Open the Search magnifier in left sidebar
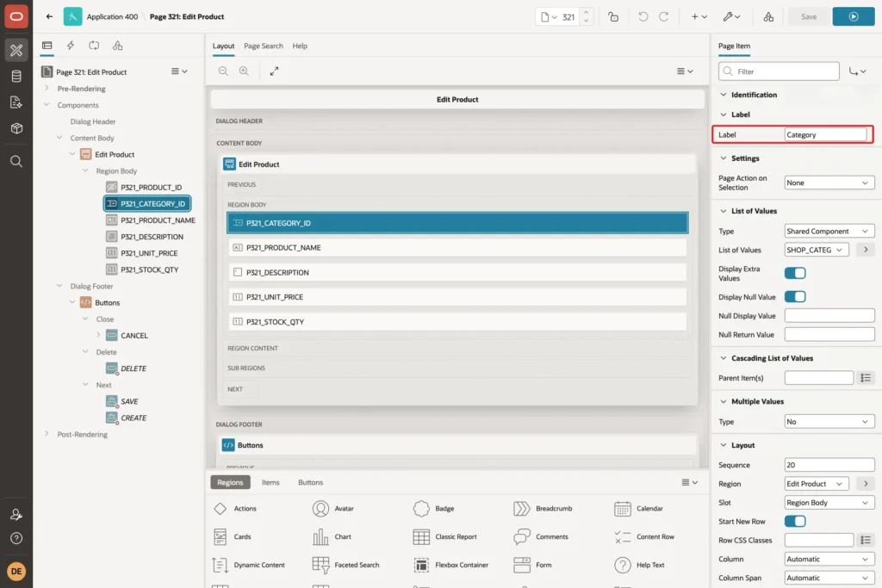Viewport: 882px width, 588px height. (16, 162)
